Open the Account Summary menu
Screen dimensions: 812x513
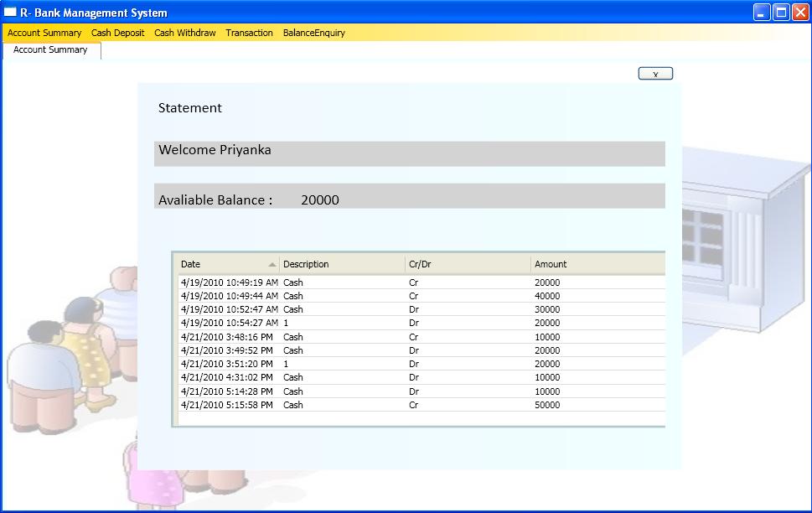pos(44,33)
